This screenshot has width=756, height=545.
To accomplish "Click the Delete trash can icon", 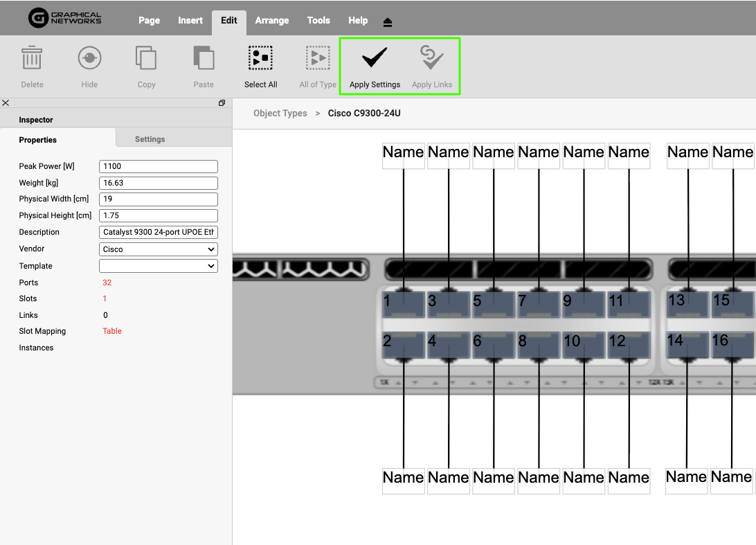I will click(32, 58).
